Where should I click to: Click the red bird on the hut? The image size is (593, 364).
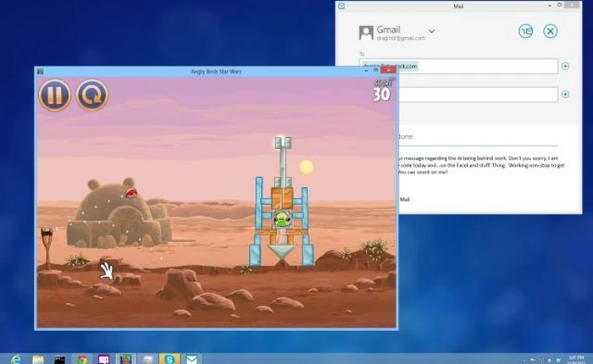click(x=131, y=192)
